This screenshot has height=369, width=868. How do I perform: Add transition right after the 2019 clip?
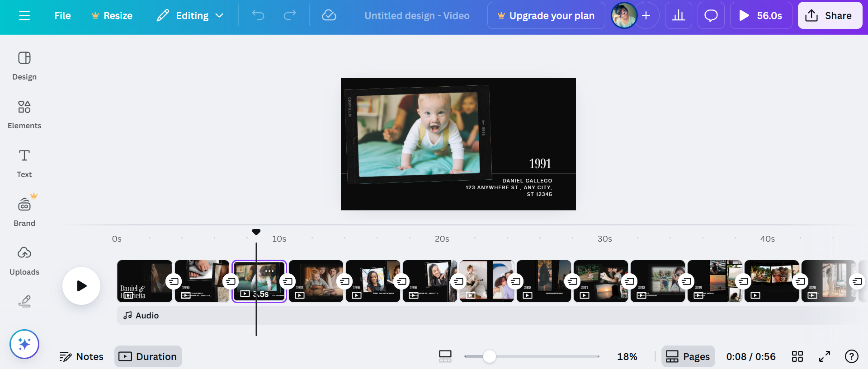coord(743,281)
